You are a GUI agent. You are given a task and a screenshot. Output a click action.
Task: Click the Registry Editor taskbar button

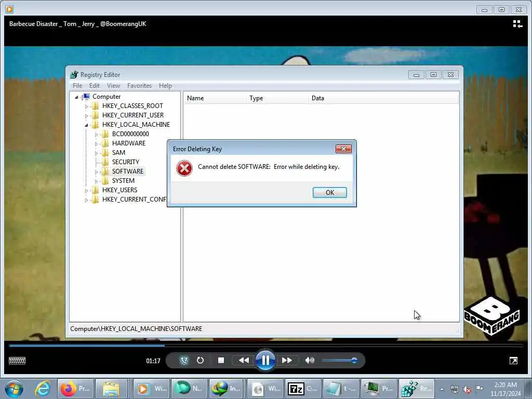coord(416,389)
